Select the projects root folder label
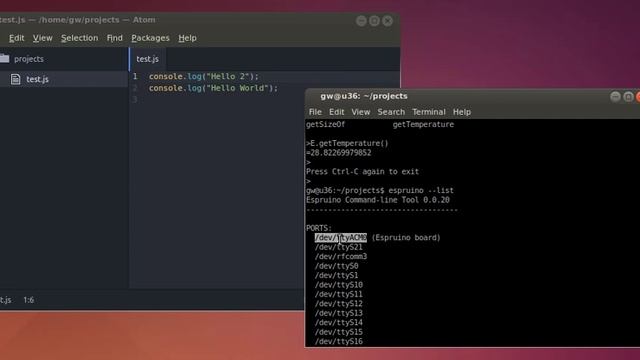This screenshot has width=640, height=360. tap(29, 59)
